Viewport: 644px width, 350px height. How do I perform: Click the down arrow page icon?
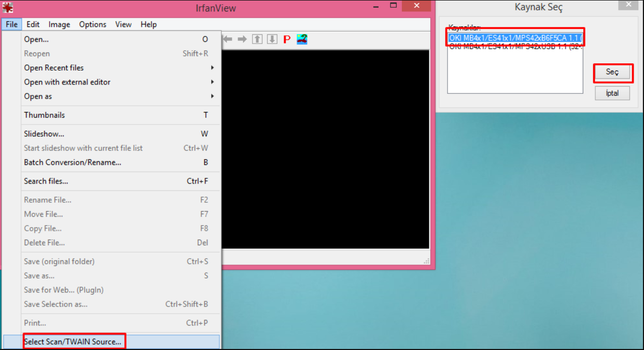coord(272,39)
